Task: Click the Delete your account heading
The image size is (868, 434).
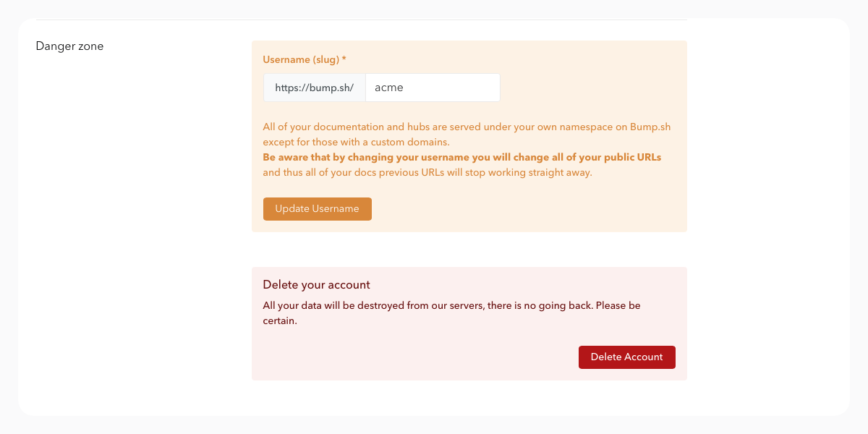Action: (x=316, y=285)
